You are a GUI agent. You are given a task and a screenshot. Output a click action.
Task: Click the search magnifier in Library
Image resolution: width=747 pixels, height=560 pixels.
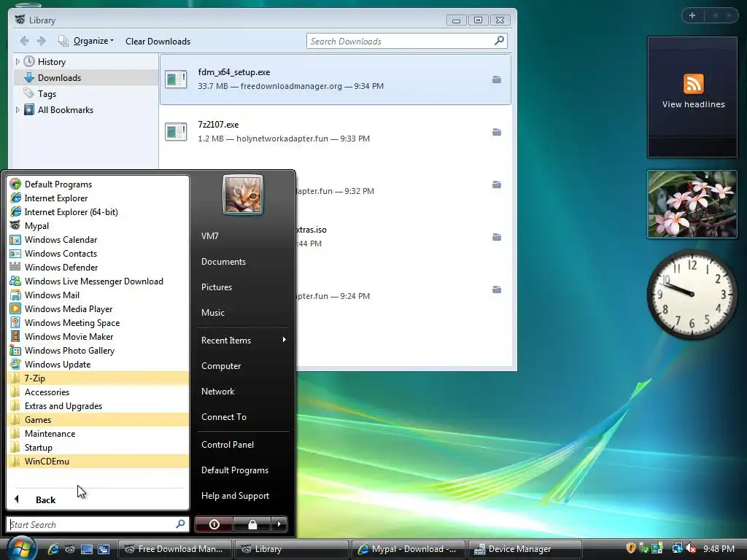tap(499, 41)
